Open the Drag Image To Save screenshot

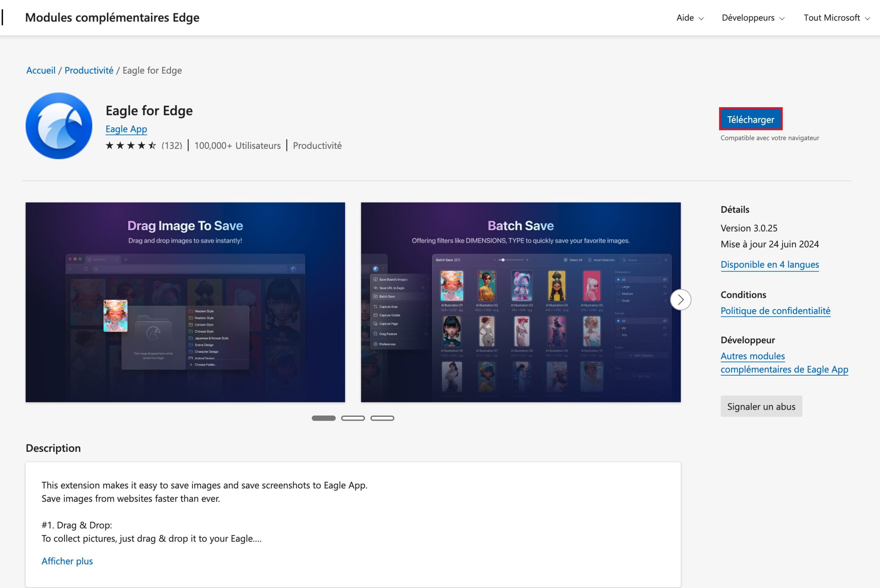coord(185,302)
